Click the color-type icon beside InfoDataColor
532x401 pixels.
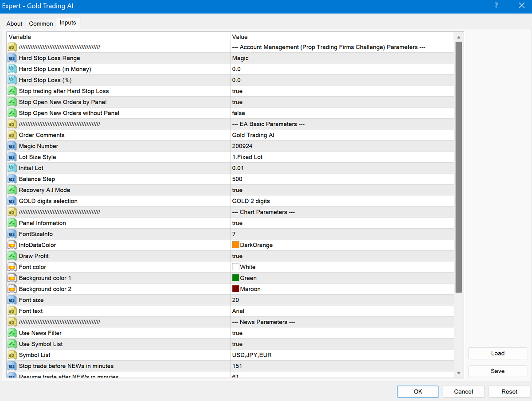click(x=12, y=245)
